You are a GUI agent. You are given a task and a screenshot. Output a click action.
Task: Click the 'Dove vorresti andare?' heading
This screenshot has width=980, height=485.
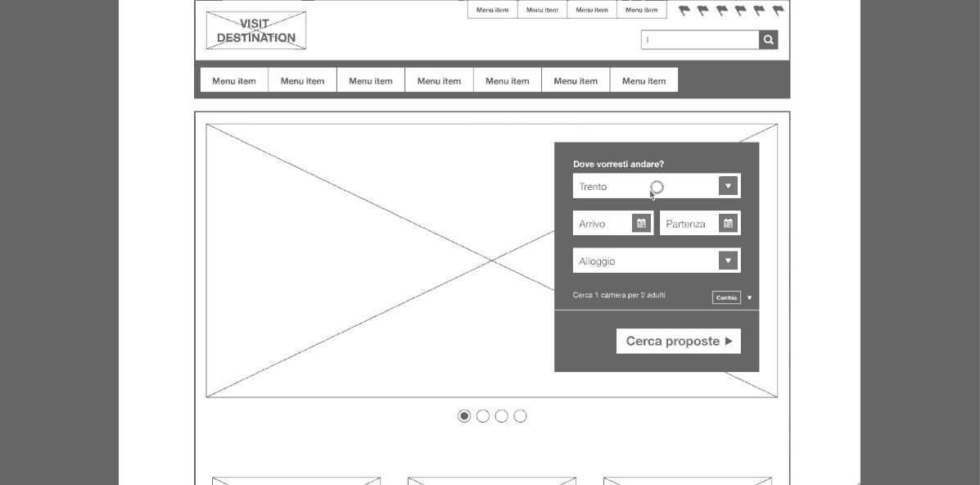pos(618,164)
